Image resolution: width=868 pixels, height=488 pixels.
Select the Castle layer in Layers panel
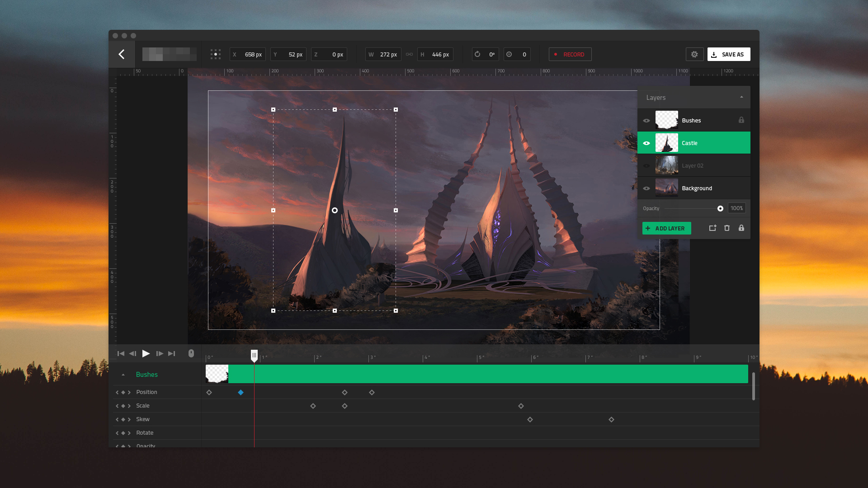(x=694, y=143)
